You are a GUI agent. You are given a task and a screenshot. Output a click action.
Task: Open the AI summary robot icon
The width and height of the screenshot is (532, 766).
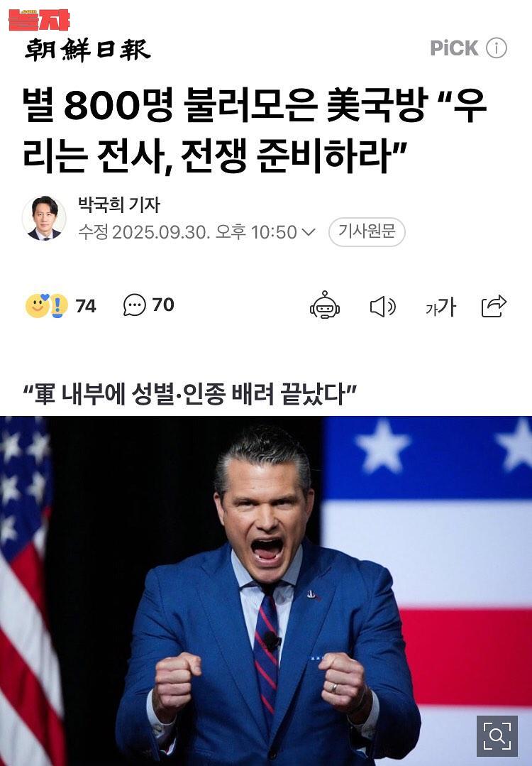pos(325,305)
